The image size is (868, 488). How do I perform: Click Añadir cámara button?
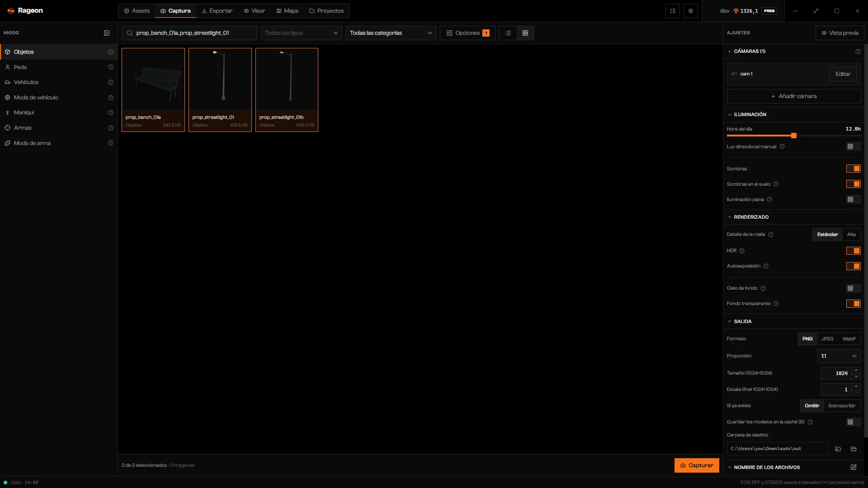793,96
